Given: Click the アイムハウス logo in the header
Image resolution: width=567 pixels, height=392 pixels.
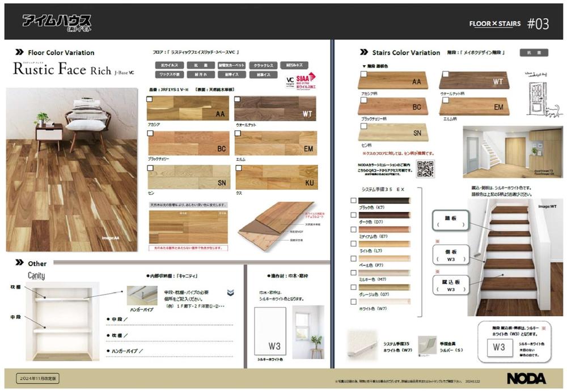Looking at the screenshot, I should tap(57, 23).
